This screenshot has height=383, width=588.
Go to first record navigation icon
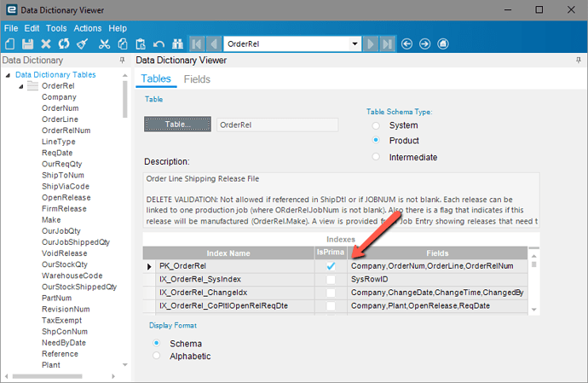197,44
